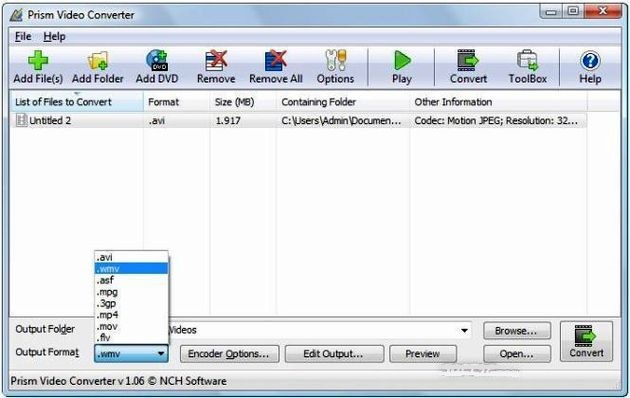Choose .asf from the format list

[131, 280]
